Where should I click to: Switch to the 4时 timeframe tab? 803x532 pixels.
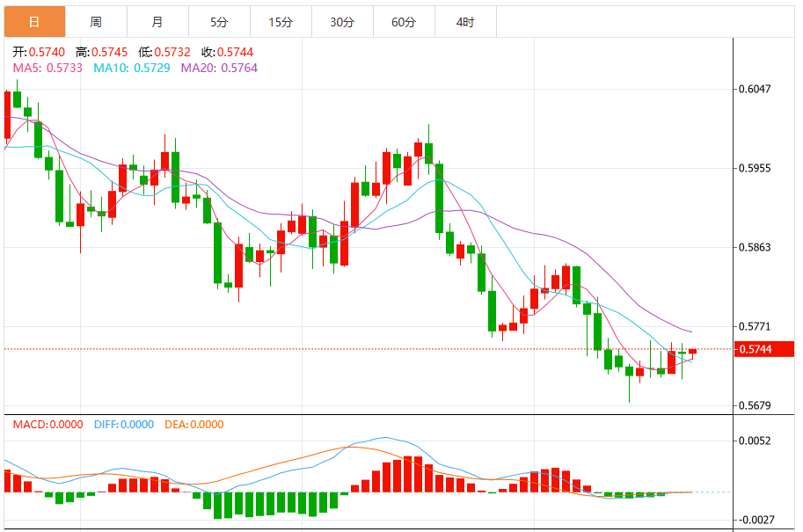[x=465, y=22]
